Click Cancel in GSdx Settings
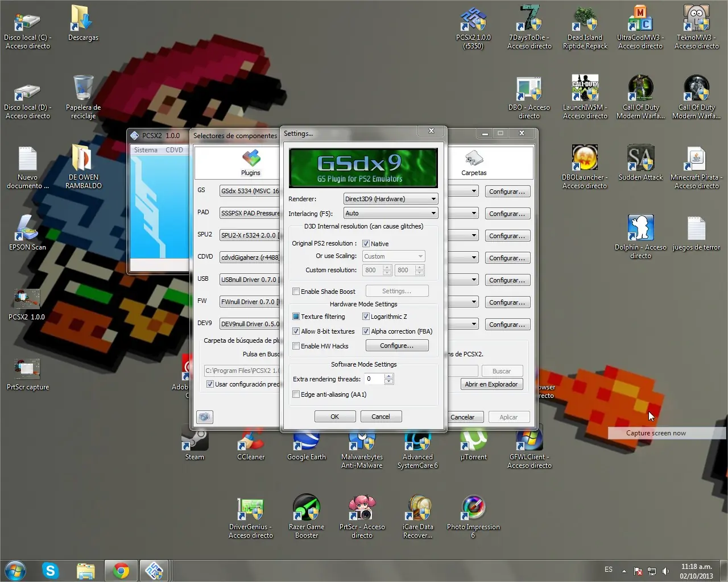728x582 pixels. point(381,417)
